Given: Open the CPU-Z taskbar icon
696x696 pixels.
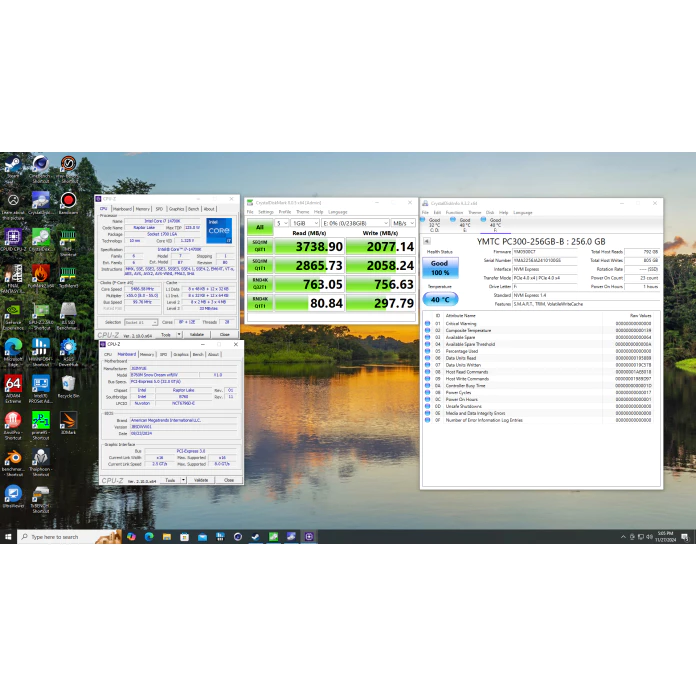Looking at the screenshot, I should (309, 537).
